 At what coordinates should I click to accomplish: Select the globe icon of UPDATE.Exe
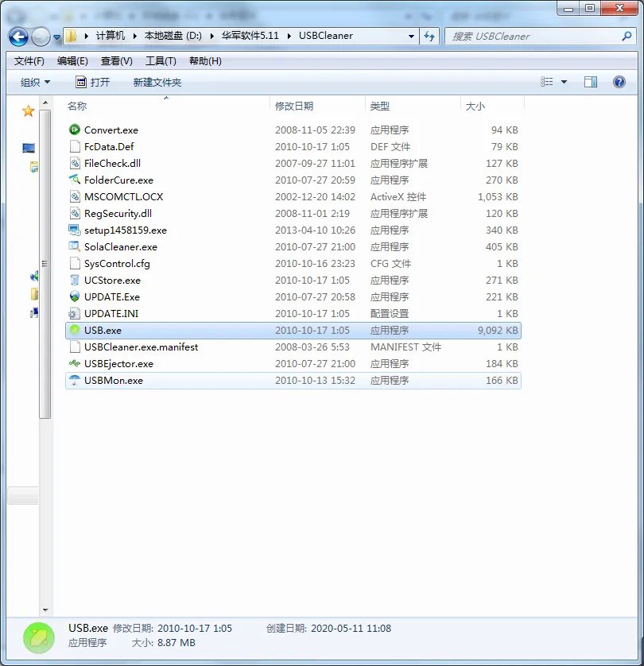point(76,296)
